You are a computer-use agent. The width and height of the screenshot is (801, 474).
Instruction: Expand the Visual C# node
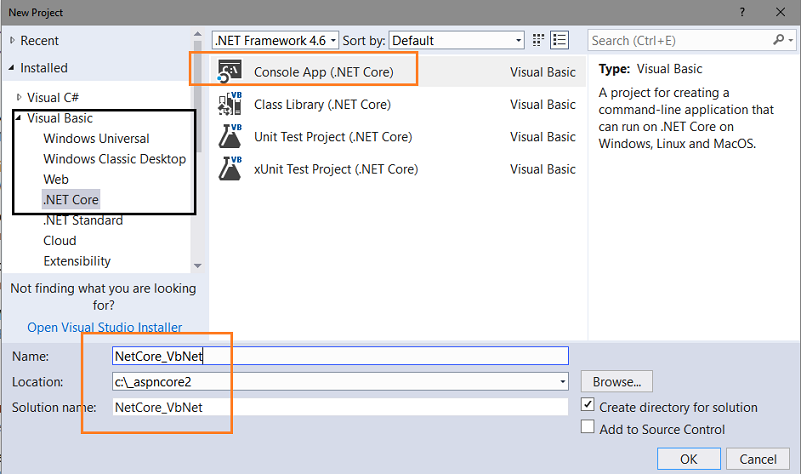point(19,97)
